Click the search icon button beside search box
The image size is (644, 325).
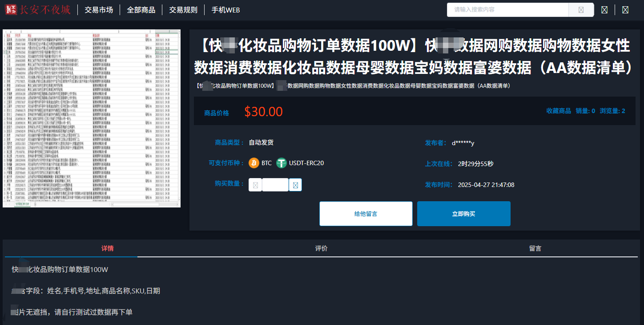[x=581, y=10]
